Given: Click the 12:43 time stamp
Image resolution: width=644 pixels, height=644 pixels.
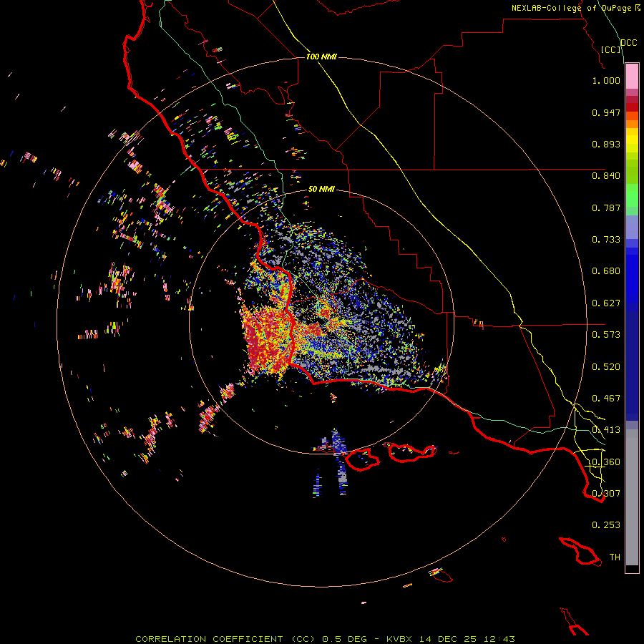Looking at the screenshot, I should click(499, 639).
